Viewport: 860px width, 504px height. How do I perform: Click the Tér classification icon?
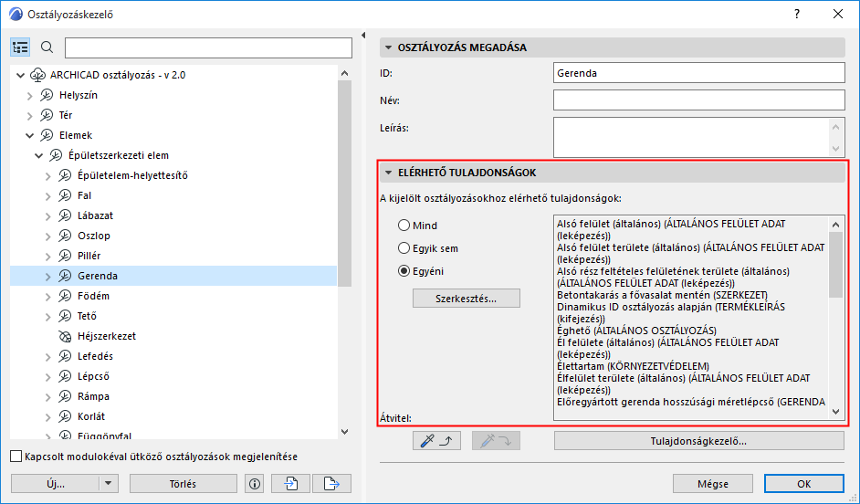(47, 115)
